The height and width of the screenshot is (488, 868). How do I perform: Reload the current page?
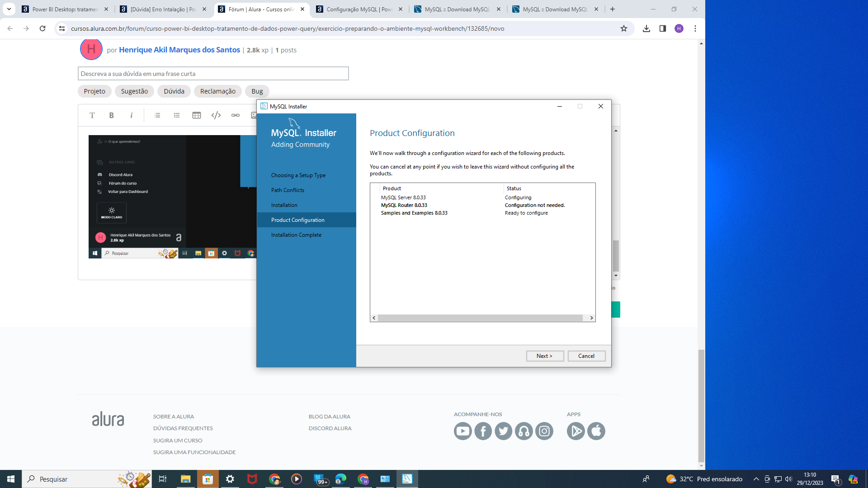tap(42, 28)
